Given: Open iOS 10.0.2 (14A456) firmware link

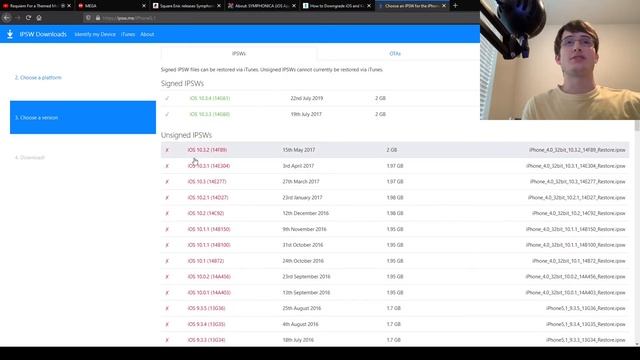Looking at the screenshot, I should click(x=209, y=277).
